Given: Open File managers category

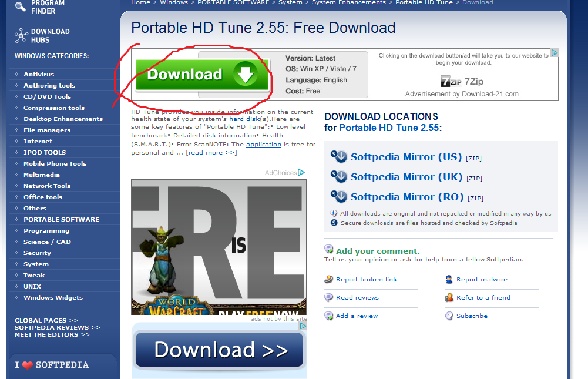Looking at the screenshot, I should click(47, 130).
